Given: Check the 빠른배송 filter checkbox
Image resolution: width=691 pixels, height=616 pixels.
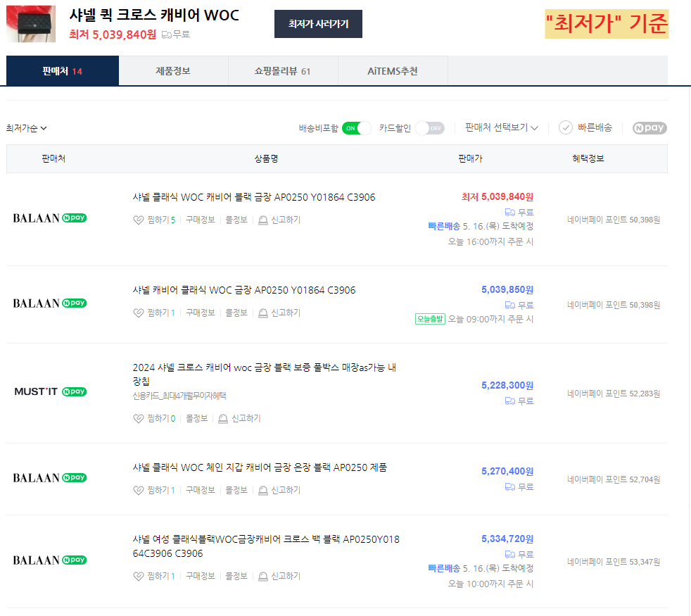Looking at the screenshot, I should click(566, 128).
